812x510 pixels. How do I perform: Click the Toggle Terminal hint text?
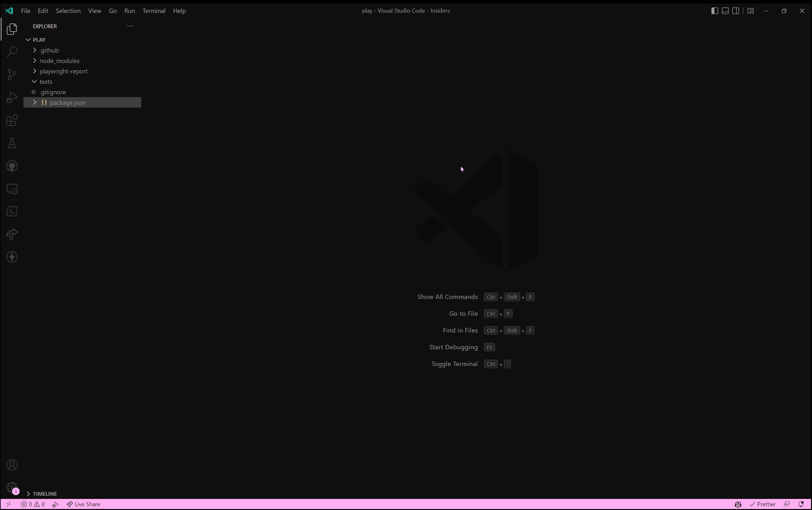click(455, 364)
